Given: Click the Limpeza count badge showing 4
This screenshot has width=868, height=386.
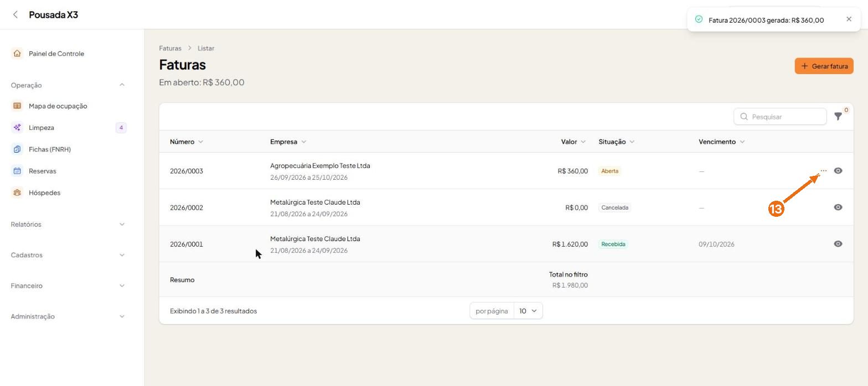Looking at the screenshot, I should pyautogui.click(x=121, y=128).
